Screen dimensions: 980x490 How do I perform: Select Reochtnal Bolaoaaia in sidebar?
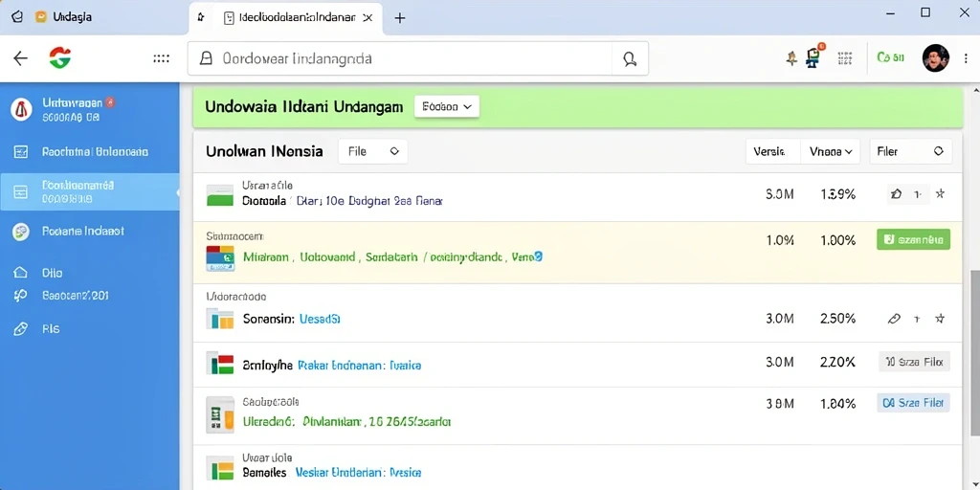click(95, 151)
